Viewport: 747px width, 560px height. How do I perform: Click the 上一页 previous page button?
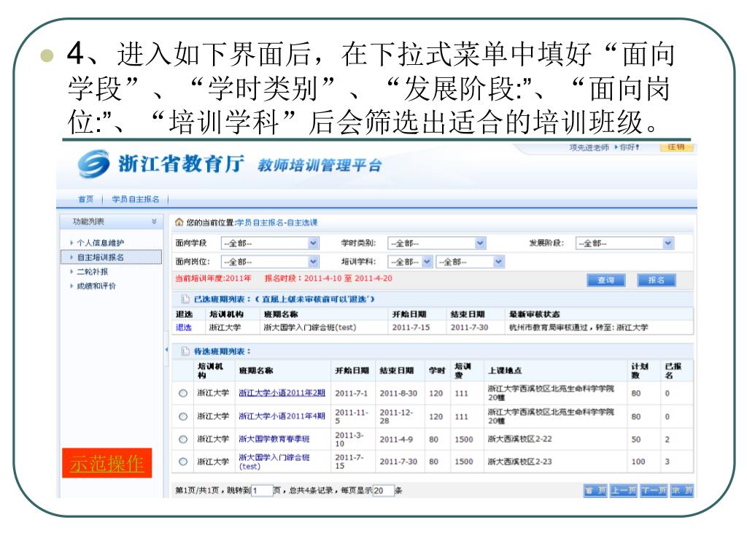[x=624, y=491]
